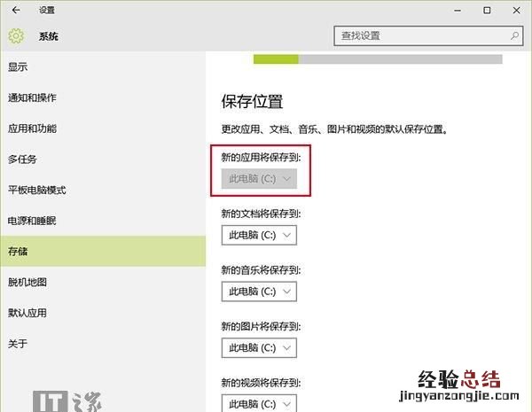532x412 pixels.
Task: Select the 存储 sidebar item
Action: tap(18, 252)
